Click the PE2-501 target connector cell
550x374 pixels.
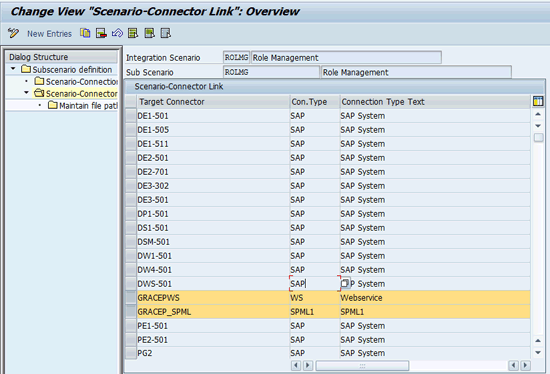(213, 340)
